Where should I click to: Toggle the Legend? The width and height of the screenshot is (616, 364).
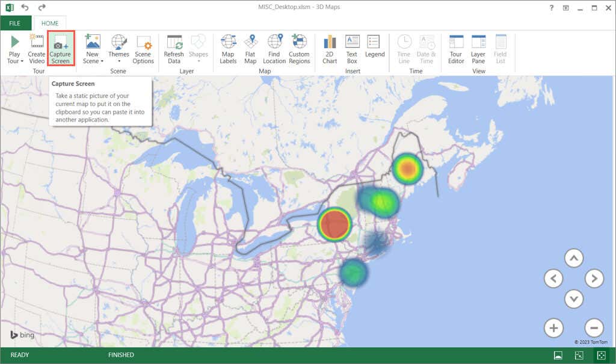[x=375, y=46]
